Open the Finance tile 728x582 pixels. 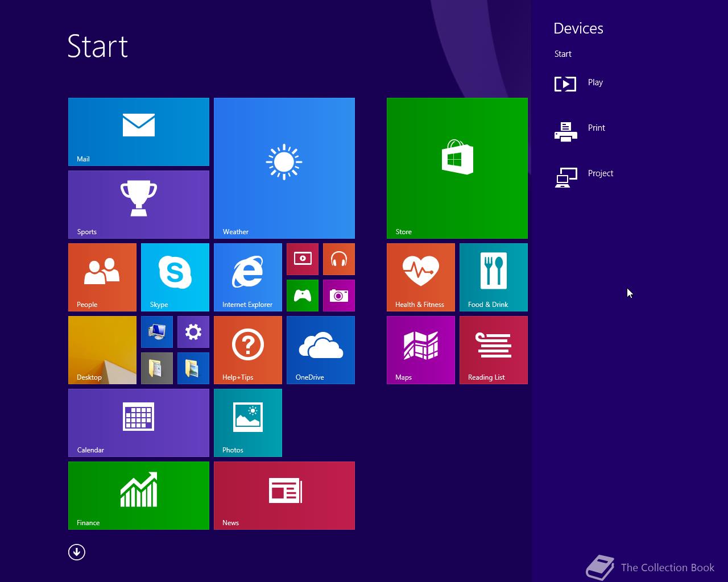coord(139,496)
